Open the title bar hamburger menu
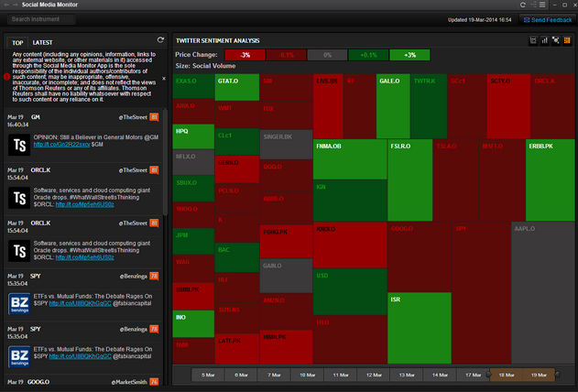This screenshot has width=578, height=392. [x=542, y=5]
